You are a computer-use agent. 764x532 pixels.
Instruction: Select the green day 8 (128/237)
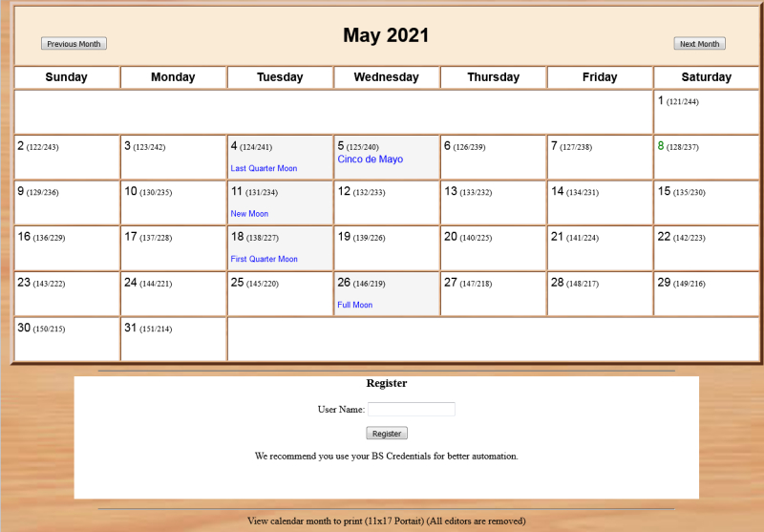(707, 158)
